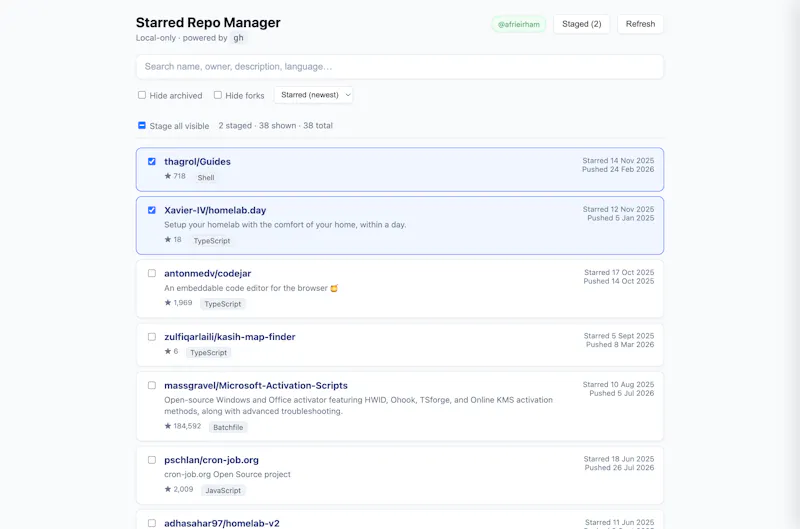
Task: Focus the repository search field
Action: [399, 67]
